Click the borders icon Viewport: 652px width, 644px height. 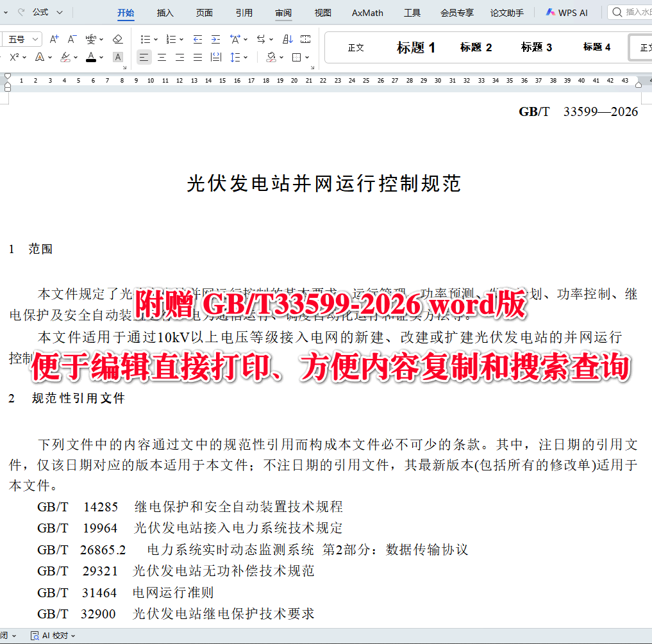pyautogui.click(x=296, y=57)
